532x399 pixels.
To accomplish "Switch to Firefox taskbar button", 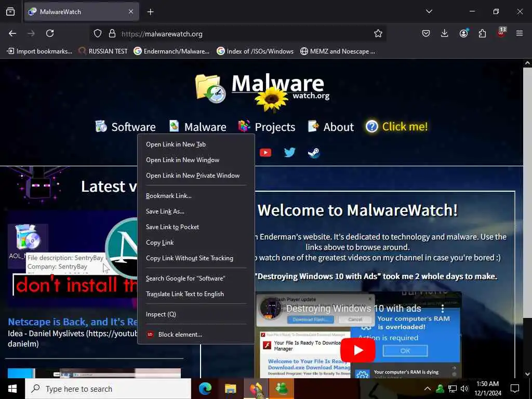I will [256, 389].
